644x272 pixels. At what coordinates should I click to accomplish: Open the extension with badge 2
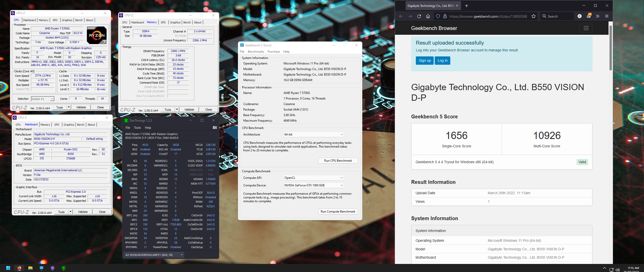589,16
